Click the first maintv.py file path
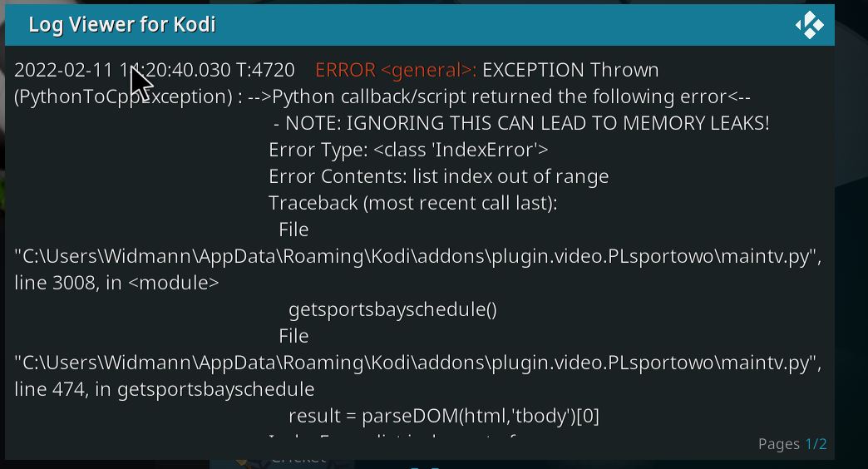 pos(418,256)
